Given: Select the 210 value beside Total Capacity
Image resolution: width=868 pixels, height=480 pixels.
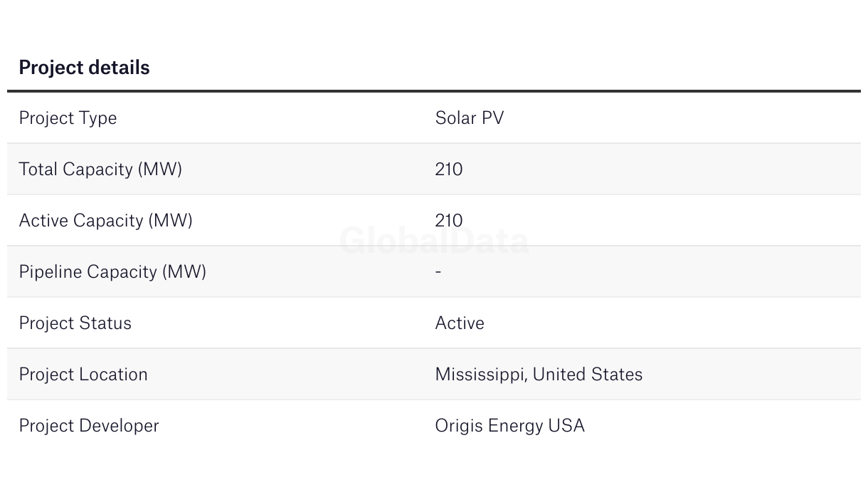Looking at the screenshot, I should [448, 169].
